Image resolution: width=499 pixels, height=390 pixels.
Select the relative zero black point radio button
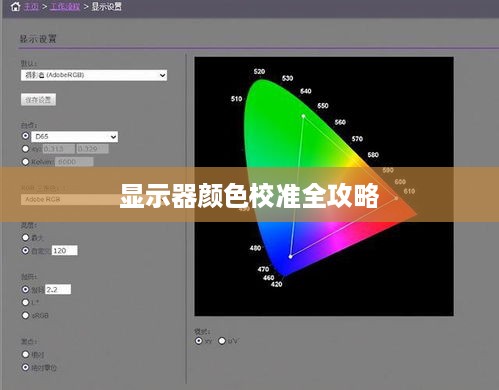click(25, 367)
